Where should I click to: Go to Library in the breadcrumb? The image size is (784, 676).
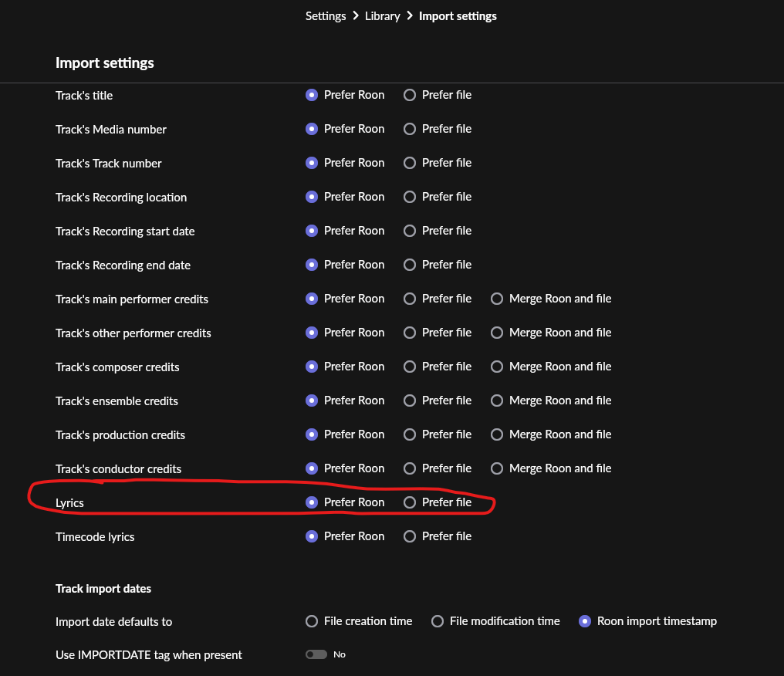(382, 16)
